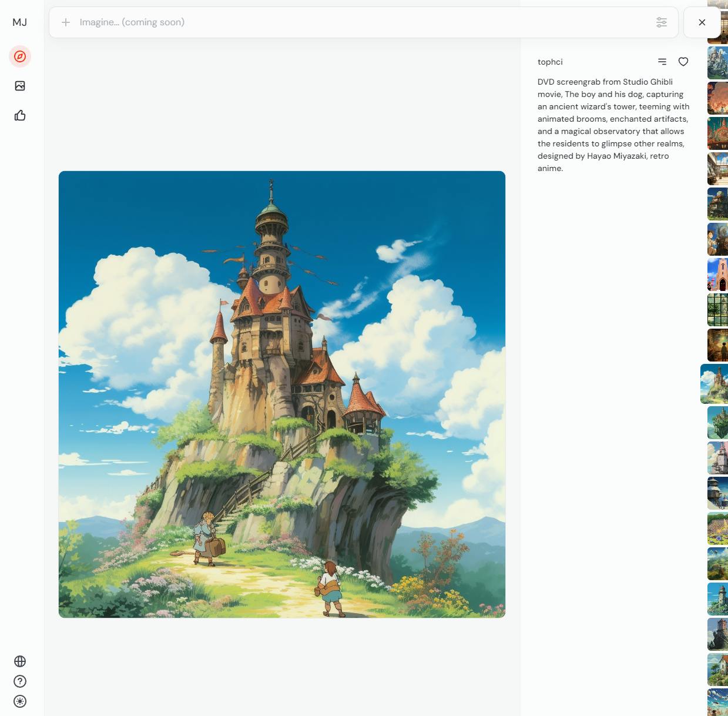Viewport: 728px width, 716px height.
Task: Click the globe language icon
Action: point(20,661)
